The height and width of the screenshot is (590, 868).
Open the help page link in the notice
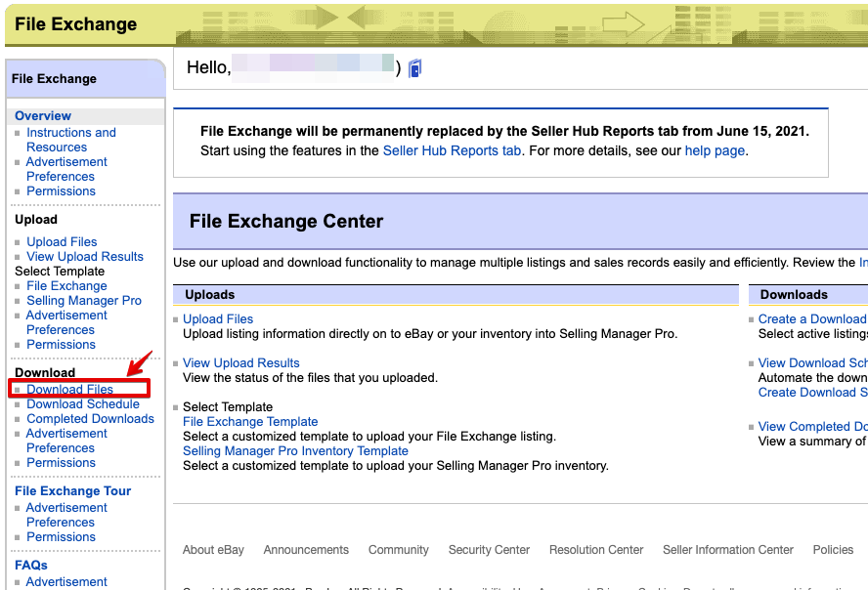(715, 151)
